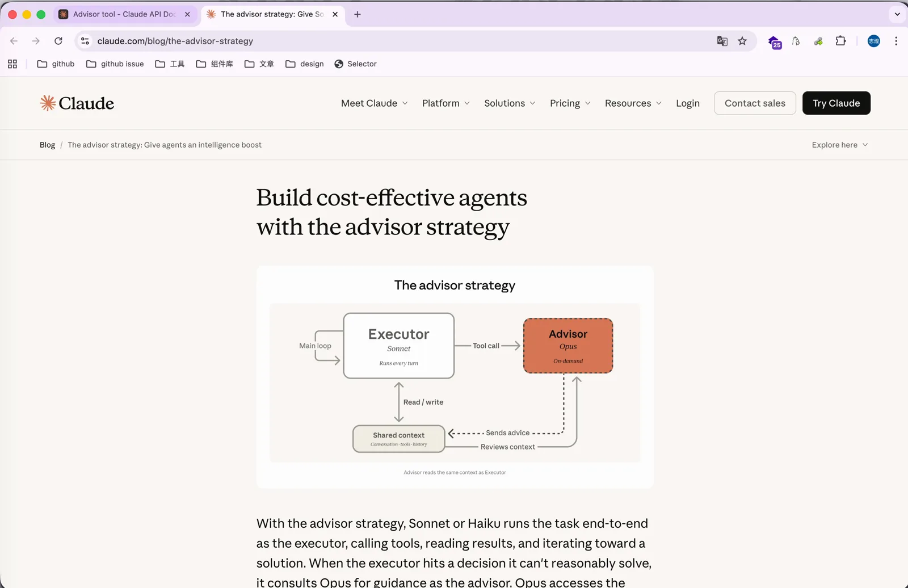Go back using the browser back arrow
This screenshot has height=588, width=908.
click(x=14, y=41)
